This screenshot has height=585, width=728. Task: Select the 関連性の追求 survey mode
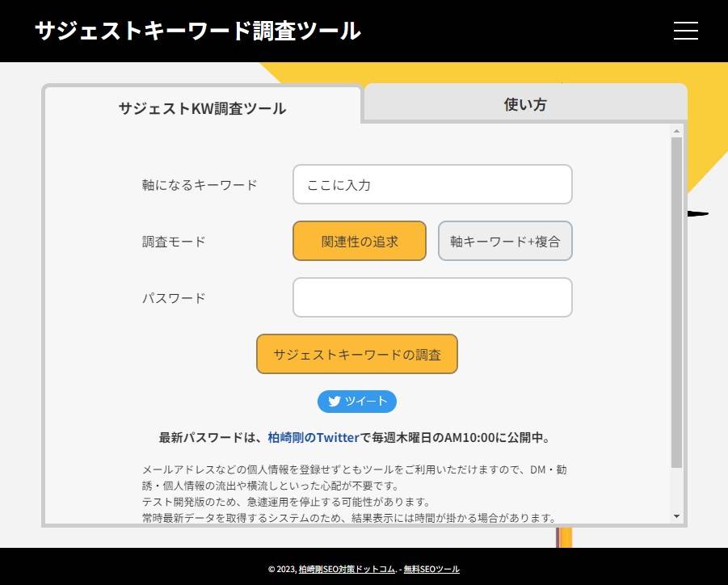tap(360, 241)
